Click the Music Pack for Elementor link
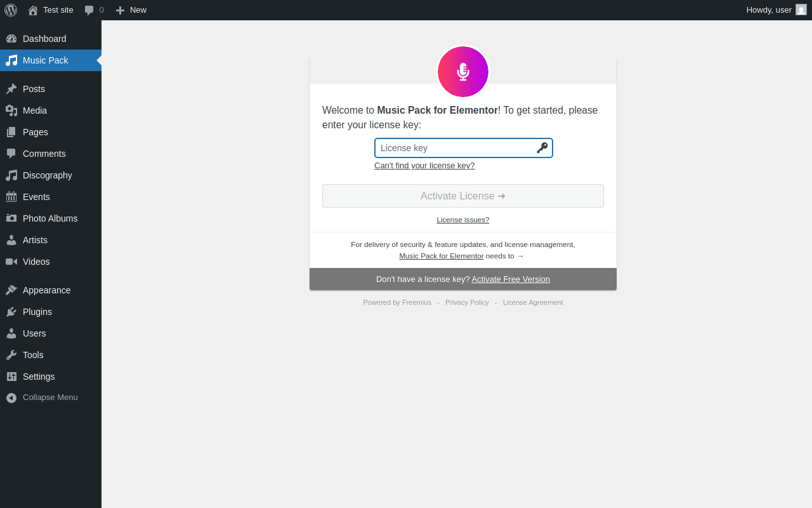812x508 pixels. tap(442, 256)
